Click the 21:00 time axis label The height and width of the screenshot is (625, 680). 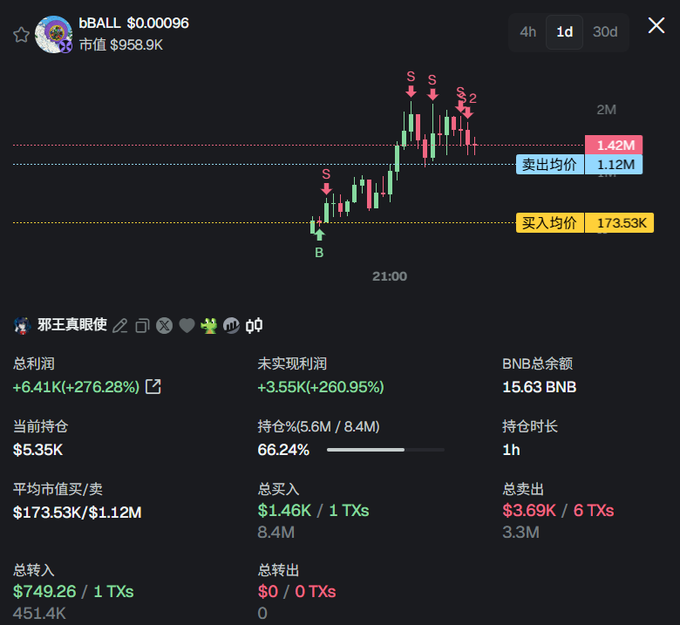[389, 276]
